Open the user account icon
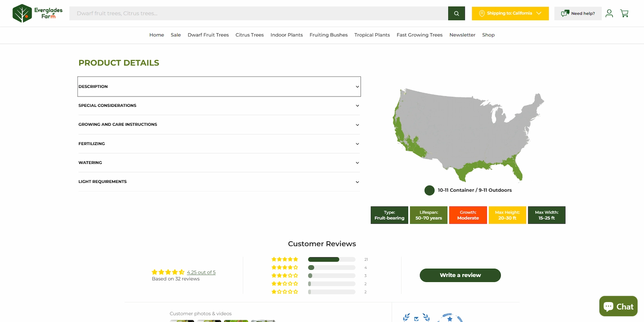Image resolution: width=644 pixels, height=322 pixels. pos(609,14)
